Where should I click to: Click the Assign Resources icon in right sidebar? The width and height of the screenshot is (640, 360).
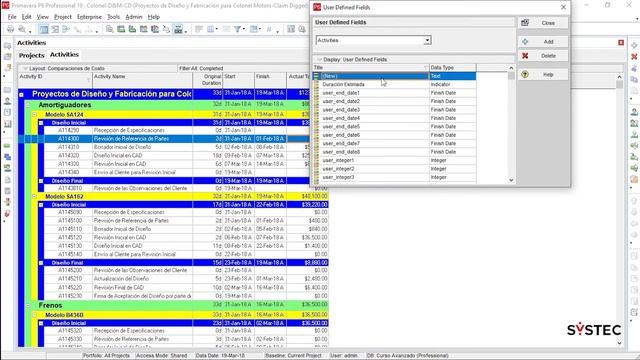(634, 112)
